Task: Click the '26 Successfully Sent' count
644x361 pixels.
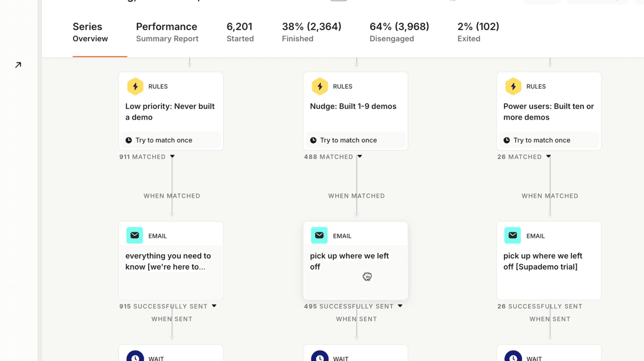Action: coord(540,306)
